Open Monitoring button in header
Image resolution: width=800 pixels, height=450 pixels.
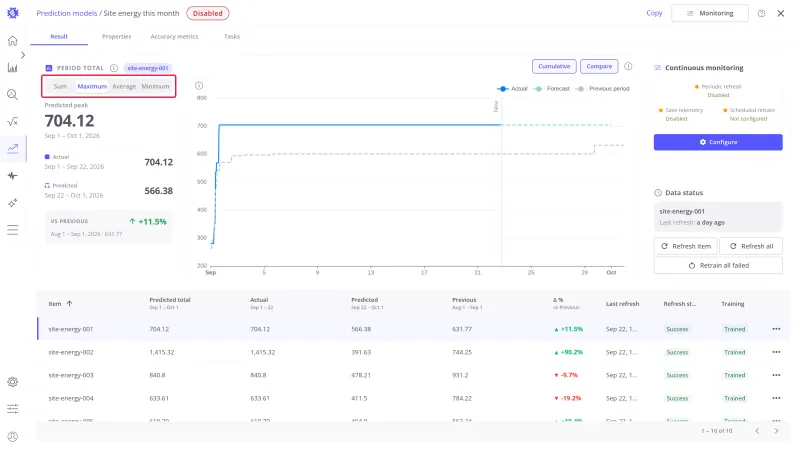tap(710, 13)
